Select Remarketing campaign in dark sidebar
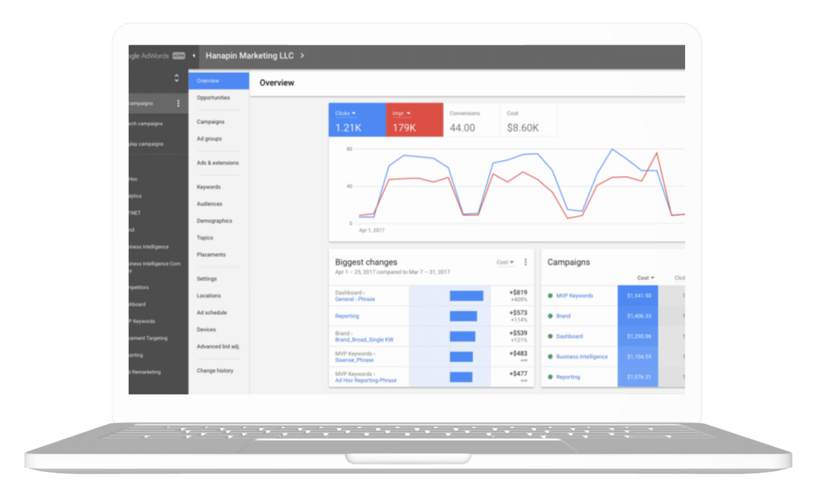 coord(145,372)
